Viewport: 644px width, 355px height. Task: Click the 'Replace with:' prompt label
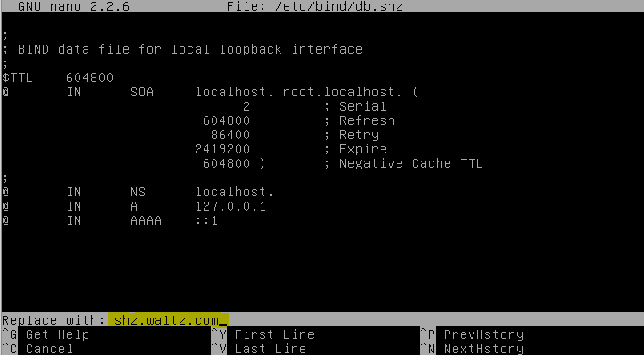(x=54, y=320)
